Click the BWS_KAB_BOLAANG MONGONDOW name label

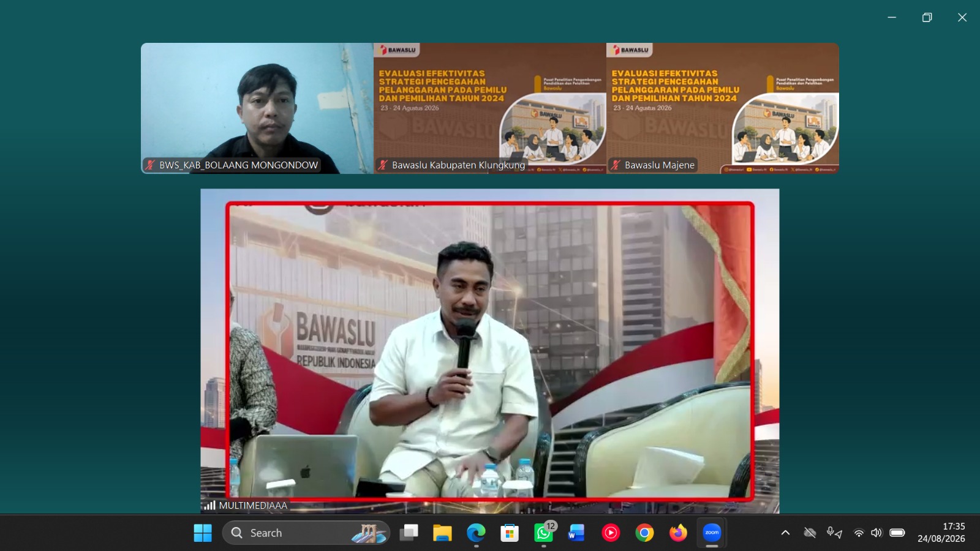(239, 165)
